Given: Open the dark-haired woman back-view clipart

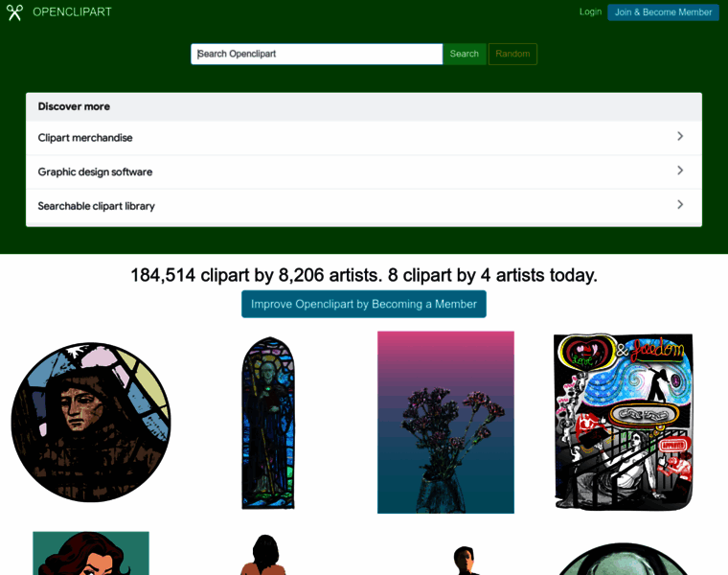Looking at the screenshot, I should pos(263,555).
